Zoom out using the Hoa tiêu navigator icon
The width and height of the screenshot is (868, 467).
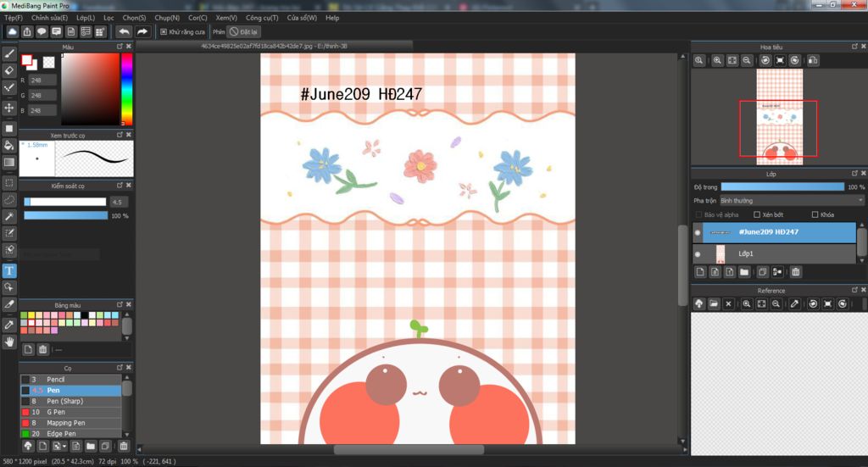click(747, 60)
